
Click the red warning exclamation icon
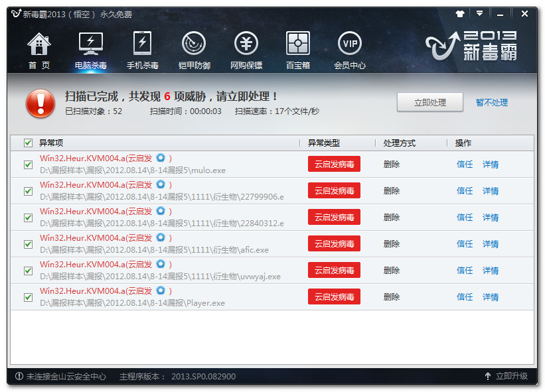point(40,103)
